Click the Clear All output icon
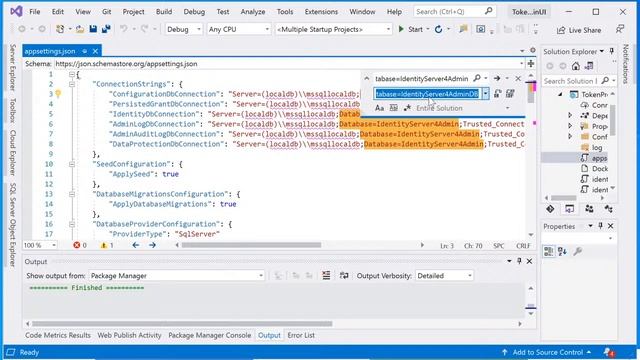The image size is (640, 360). click(326, 276)
